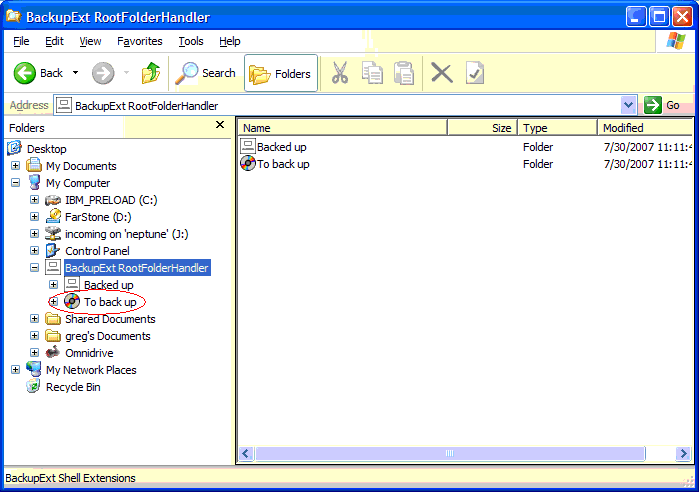Screen dimensions: 699x492
Task: Expand To back up tree node
Action: point(53,302)
